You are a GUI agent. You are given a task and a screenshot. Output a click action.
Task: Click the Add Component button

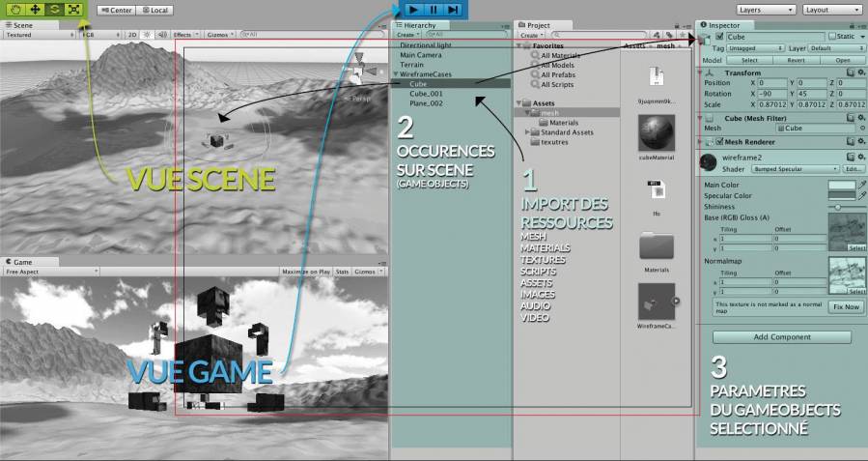782,337
